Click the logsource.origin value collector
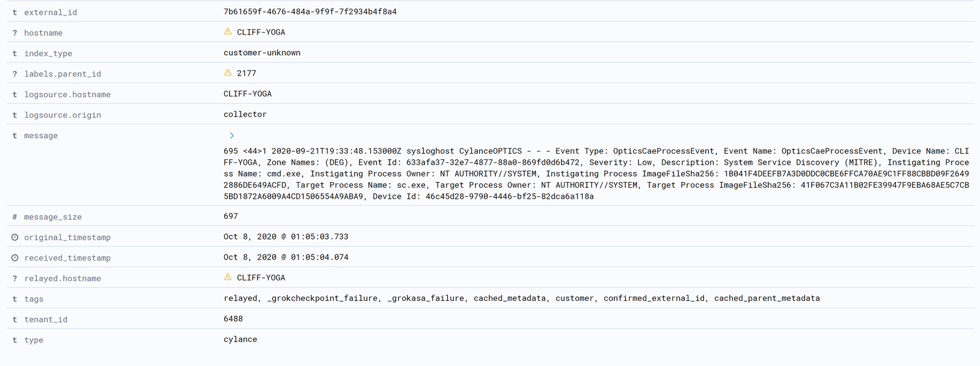 point(245,114)
